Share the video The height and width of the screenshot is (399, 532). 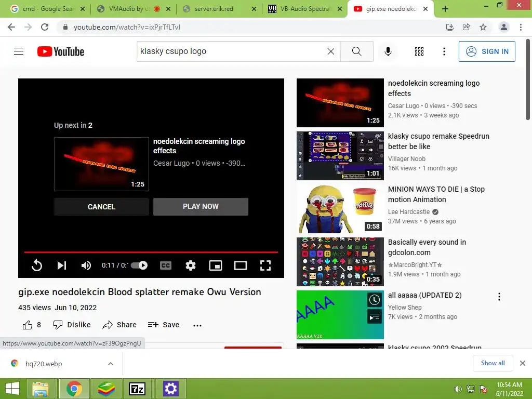(x=119, y=325)
